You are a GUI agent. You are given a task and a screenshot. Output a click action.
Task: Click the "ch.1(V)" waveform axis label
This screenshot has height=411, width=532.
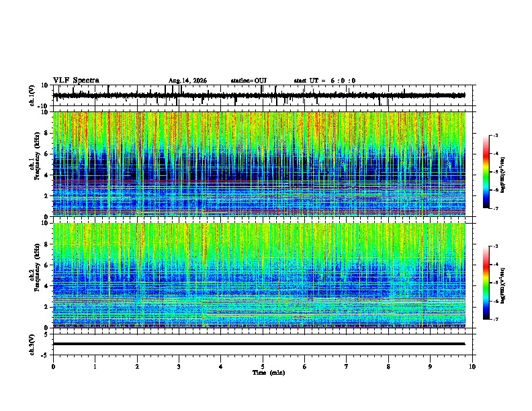click(32, 95)
